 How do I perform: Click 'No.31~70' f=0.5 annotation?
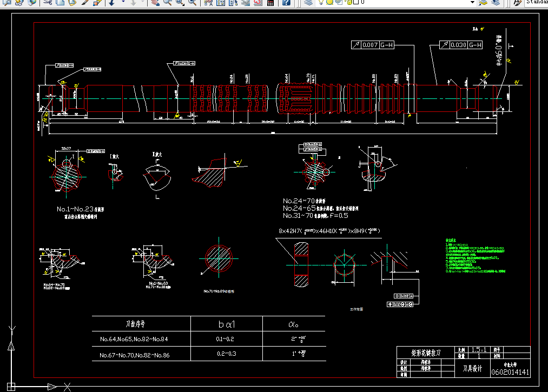click(x=315, y=216)
